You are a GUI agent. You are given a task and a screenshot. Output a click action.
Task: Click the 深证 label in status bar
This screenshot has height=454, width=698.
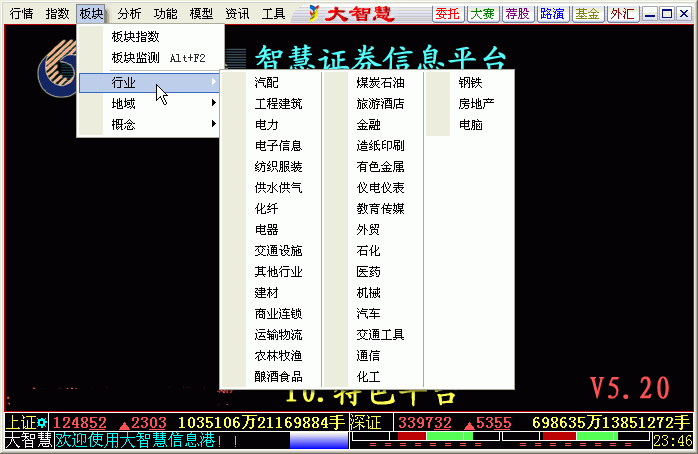coord(365,422)
